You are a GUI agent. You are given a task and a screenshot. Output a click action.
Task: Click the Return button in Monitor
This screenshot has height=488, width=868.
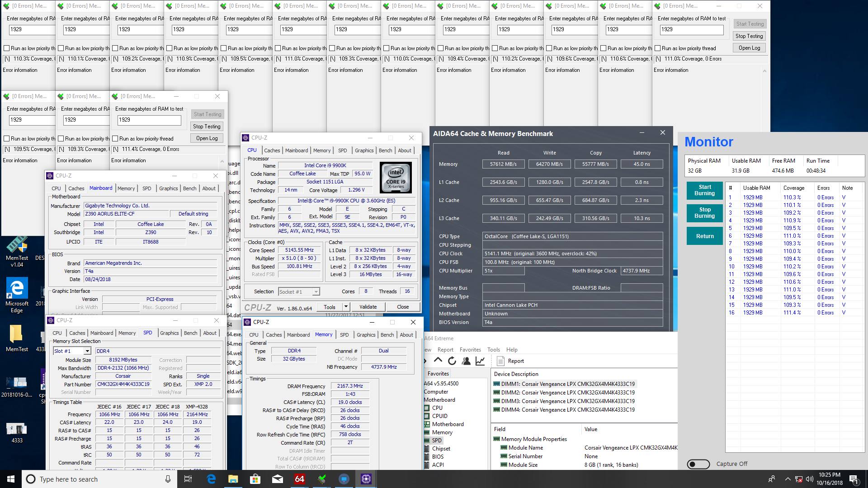[704, 236]
